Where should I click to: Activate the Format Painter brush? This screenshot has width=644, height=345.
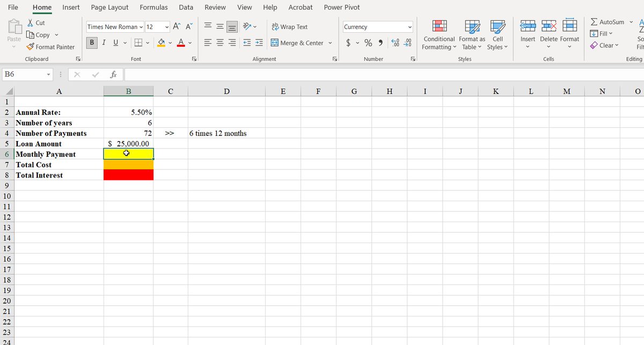tap(51, 47)
